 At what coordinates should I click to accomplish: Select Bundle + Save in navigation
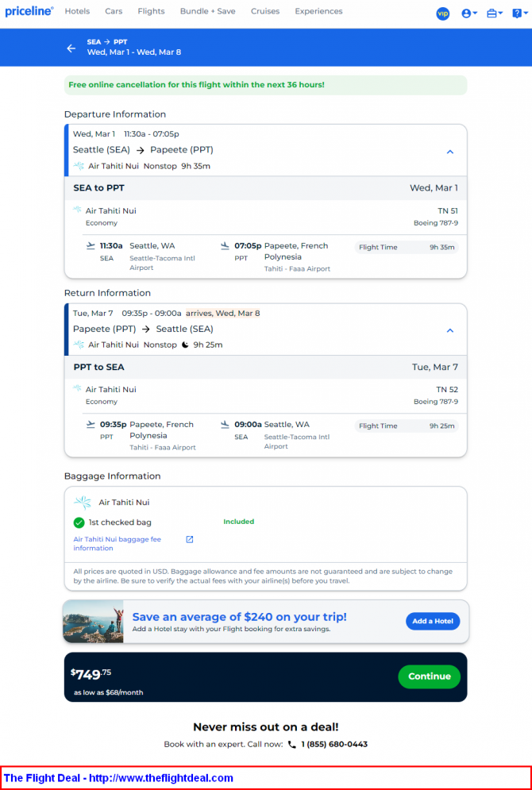point(207,11)
